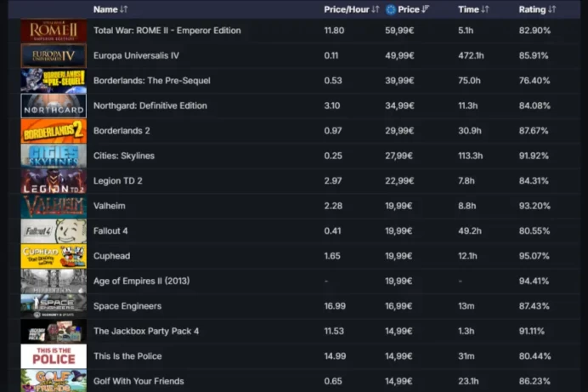The width and height of the screenshot is (588, 392).
Task: Open Total War: ROME II thumbnail
Action: [x=54, y=31]
